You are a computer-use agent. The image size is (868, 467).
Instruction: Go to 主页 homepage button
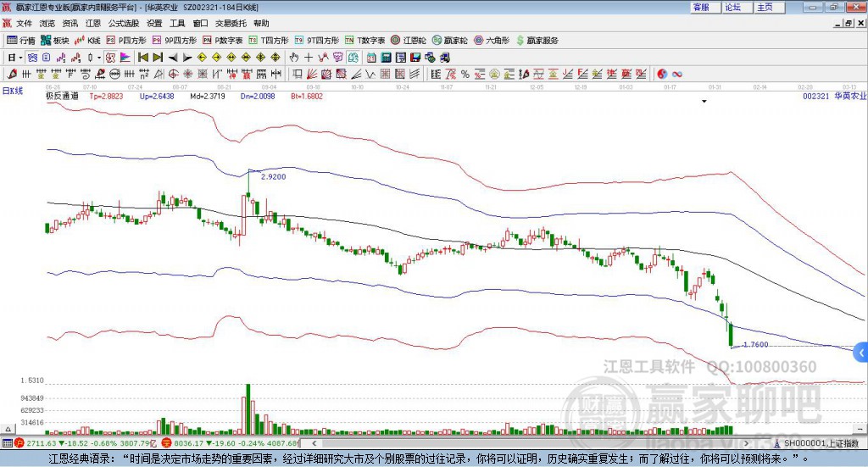[765, 7]
